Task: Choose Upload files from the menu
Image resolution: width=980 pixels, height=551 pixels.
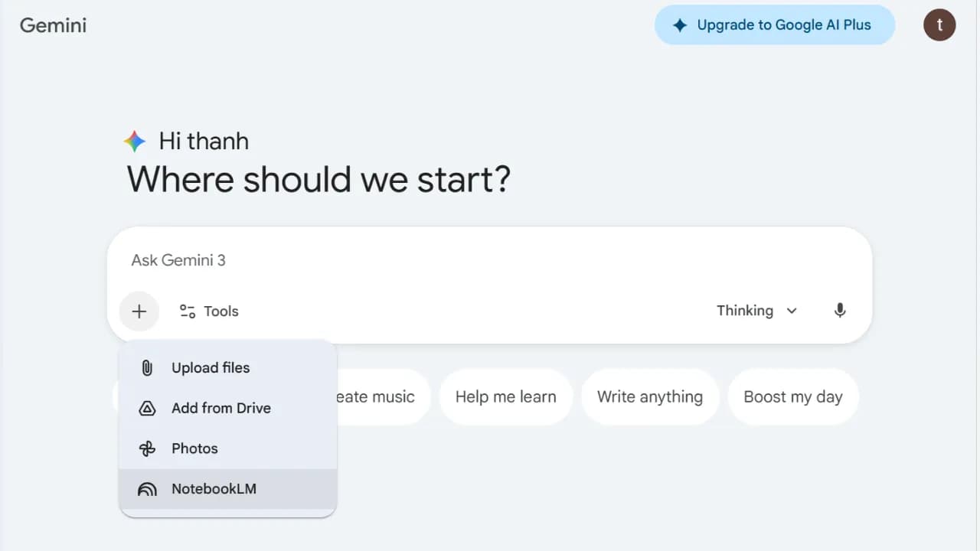Action: point(211,367)
